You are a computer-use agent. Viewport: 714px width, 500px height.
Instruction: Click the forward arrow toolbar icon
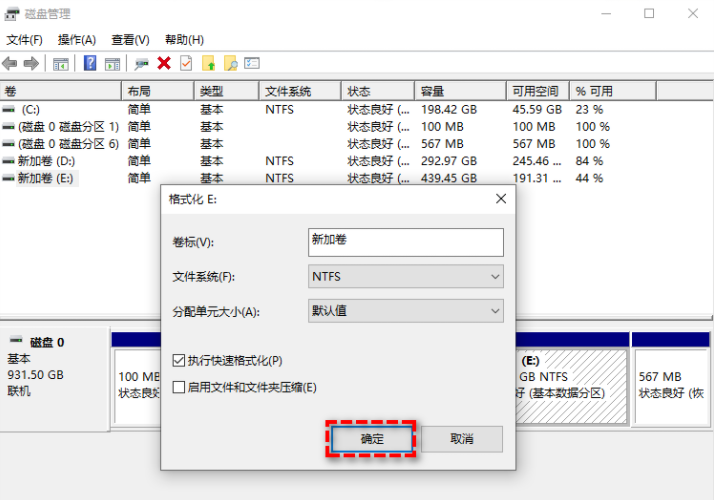click(x=31, y=64)
